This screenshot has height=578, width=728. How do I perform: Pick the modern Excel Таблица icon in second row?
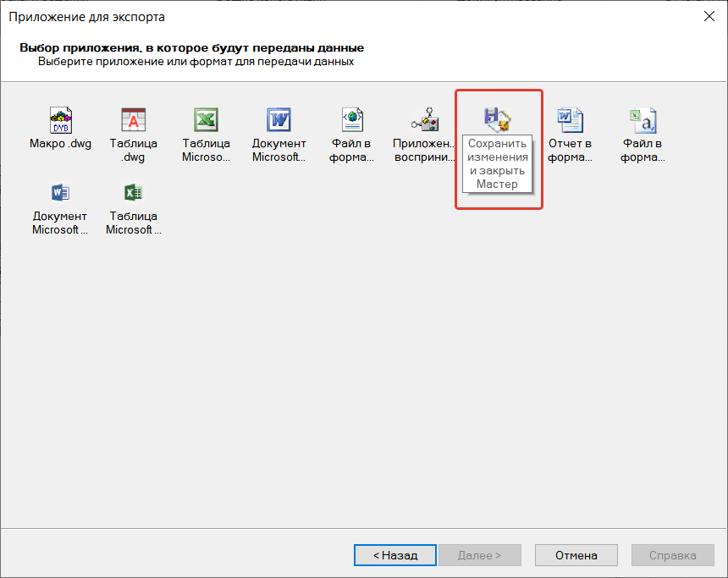pos(134,193)
